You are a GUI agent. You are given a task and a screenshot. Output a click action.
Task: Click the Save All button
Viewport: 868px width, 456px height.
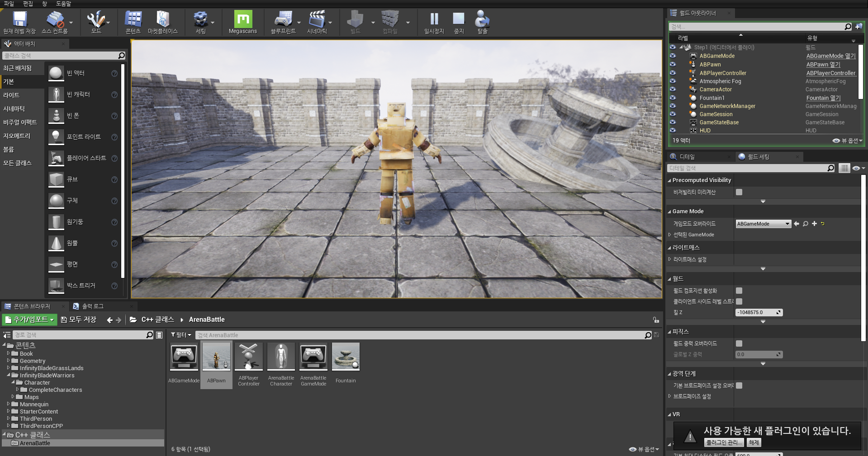pos(79,320)
